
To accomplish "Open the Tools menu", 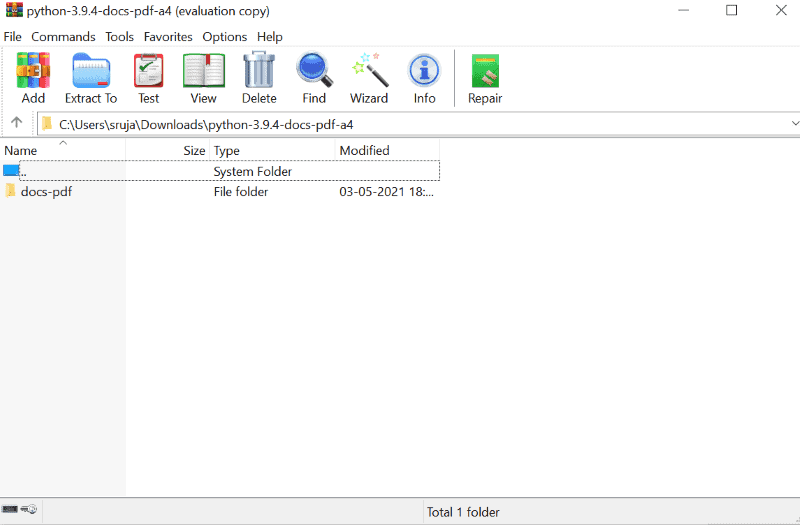I will pyautogui.click(x=119, y=37).
